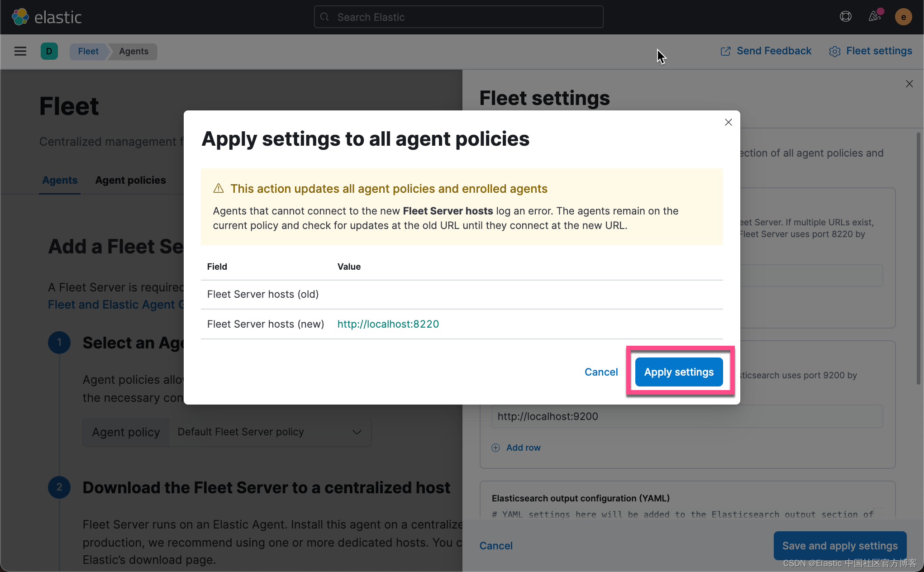This screenshot has height=572, width=924.
Task: Click the Add row plus icon
Action: (x=496, y=448)
